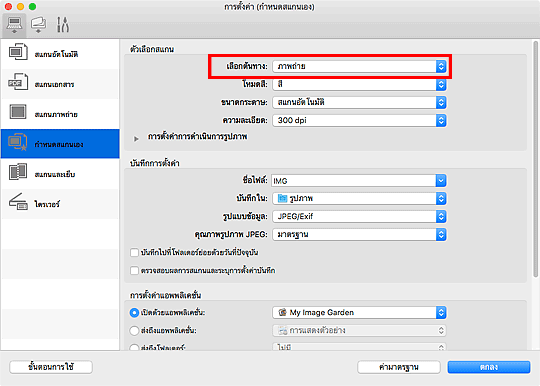Click the photo scan icon in sidebar

tap(18, 112)
